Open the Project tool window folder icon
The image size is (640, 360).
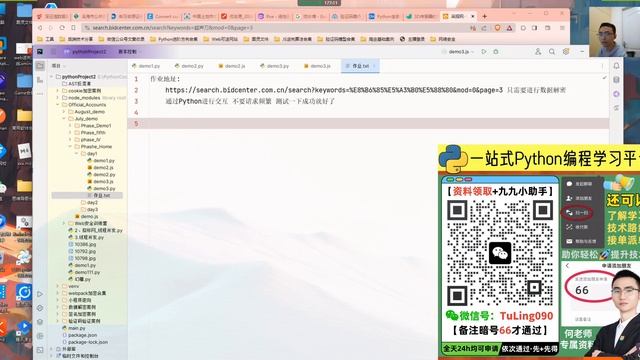40,65
